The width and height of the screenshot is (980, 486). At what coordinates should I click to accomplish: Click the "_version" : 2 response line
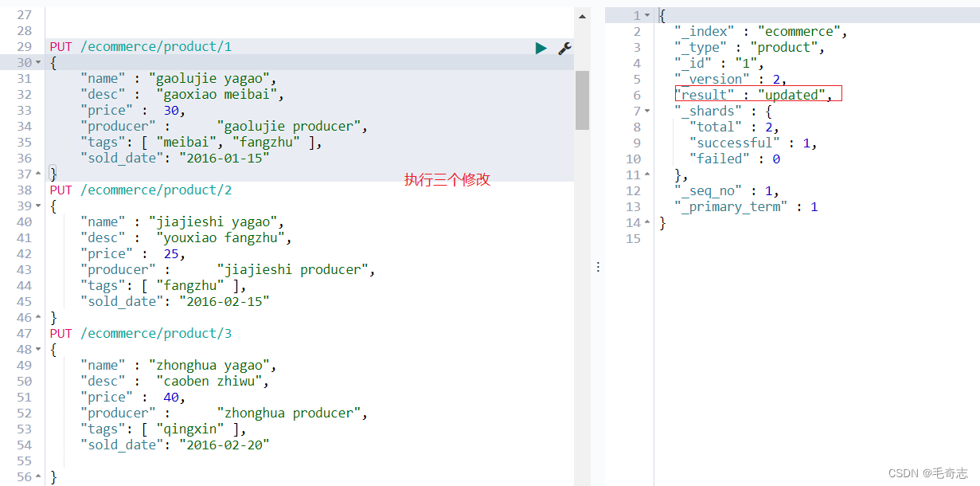point(730,80)
